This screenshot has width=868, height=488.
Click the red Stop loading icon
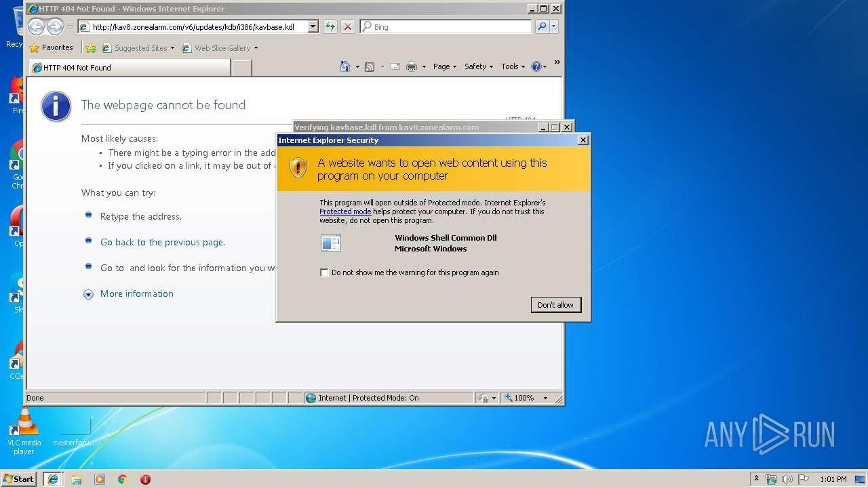(x=348, y=26)
